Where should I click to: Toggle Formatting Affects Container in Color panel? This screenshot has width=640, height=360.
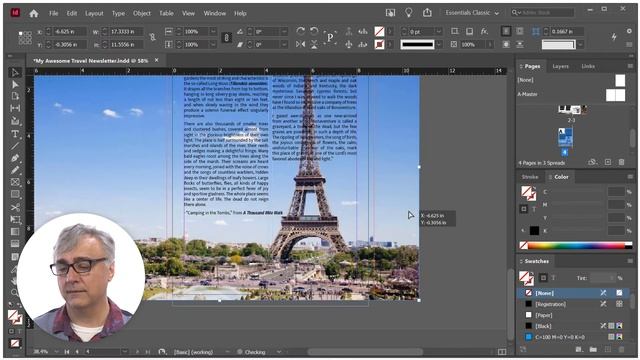(524, 209)
